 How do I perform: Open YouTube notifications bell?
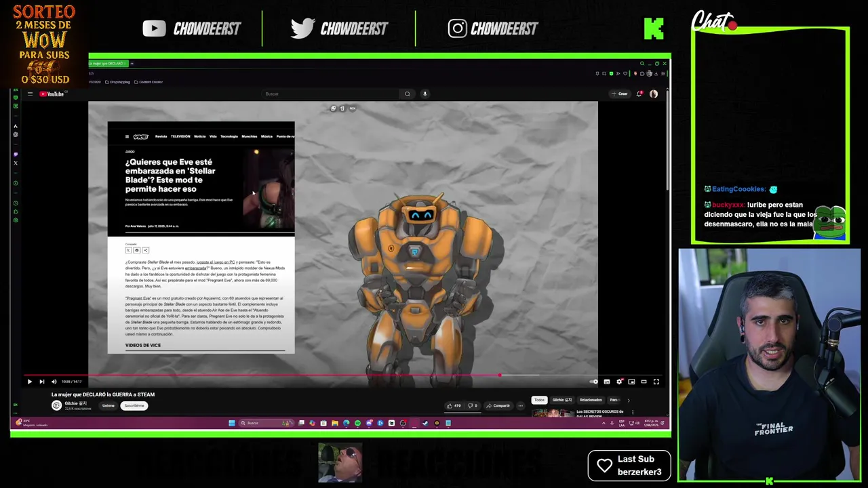click(639, 94)
